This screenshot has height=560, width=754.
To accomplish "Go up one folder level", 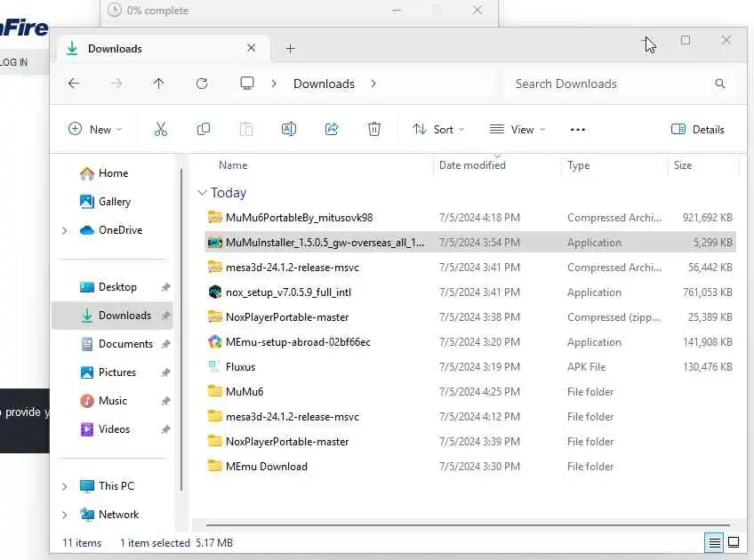I will tap(158, 84).
